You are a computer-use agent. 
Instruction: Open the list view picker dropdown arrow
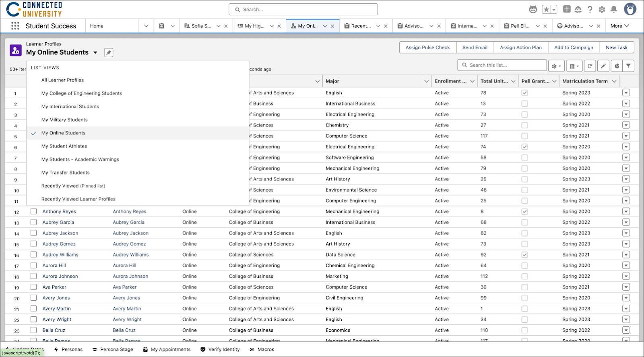point(95,53)
